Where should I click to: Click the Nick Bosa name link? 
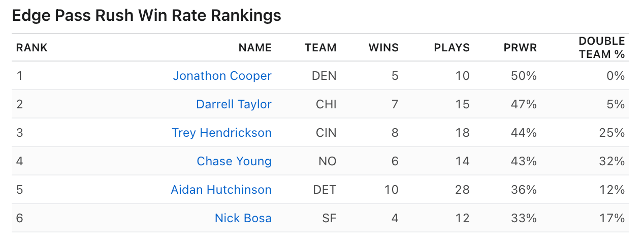pos(243,218)
